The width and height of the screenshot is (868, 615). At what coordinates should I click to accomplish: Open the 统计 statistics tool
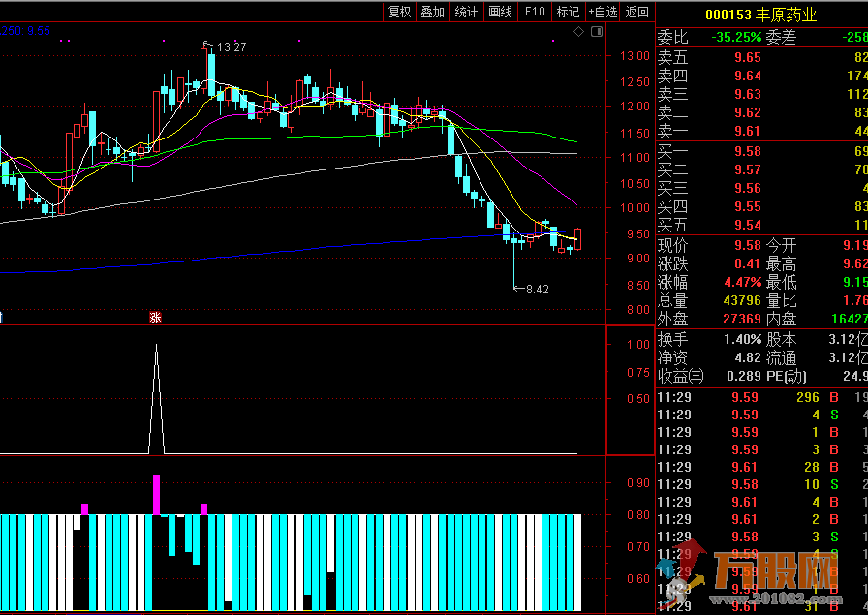point(466,12)
